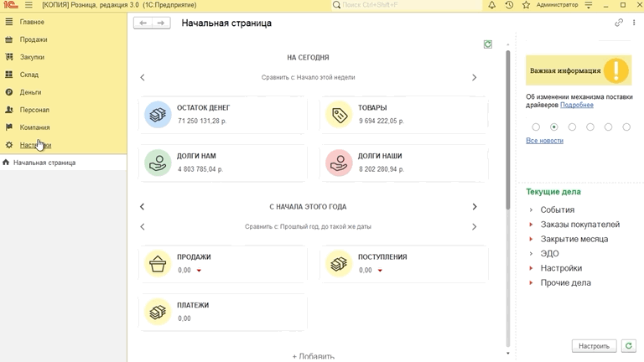
Task: Select the fifth news radio button
Action: [608, 127]
